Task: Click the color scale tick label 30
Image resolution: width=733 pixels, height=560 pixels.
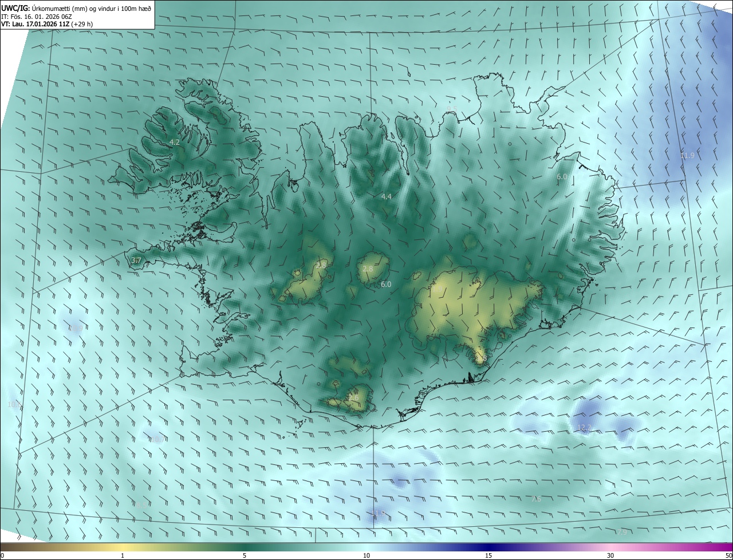Action: tap(610, 555)
